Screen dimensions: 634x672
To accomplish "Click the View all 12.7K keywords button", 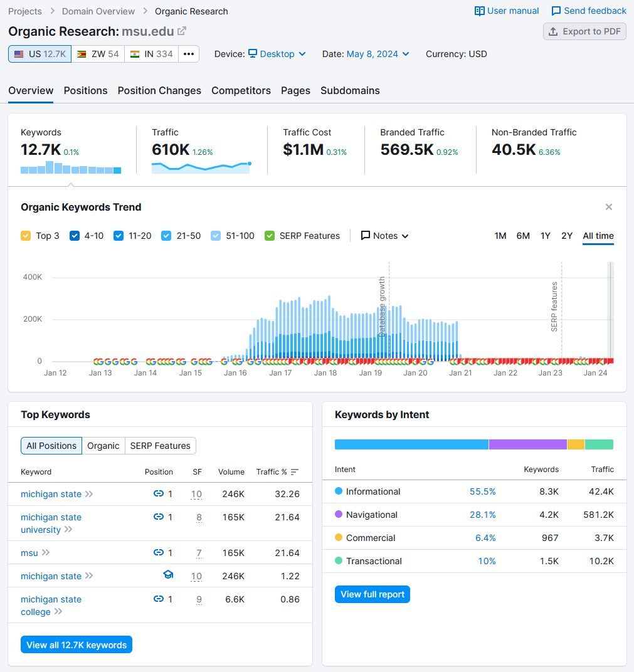I will 77,645.
